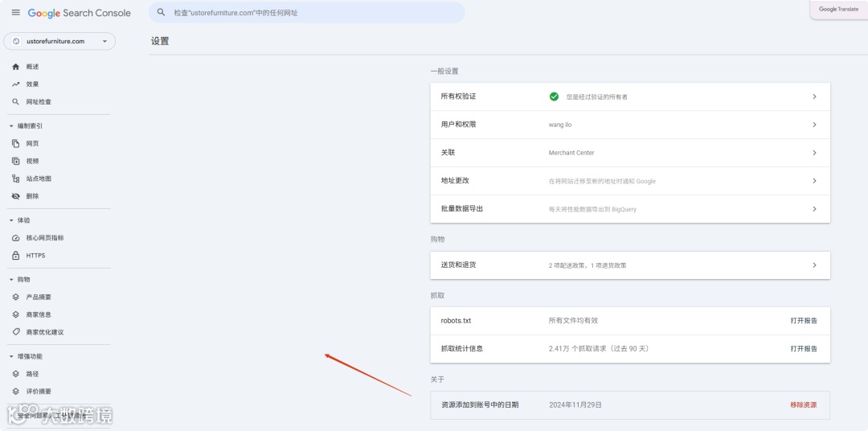Open 核心网页指标 in sidebar

(x=45, y=238)
